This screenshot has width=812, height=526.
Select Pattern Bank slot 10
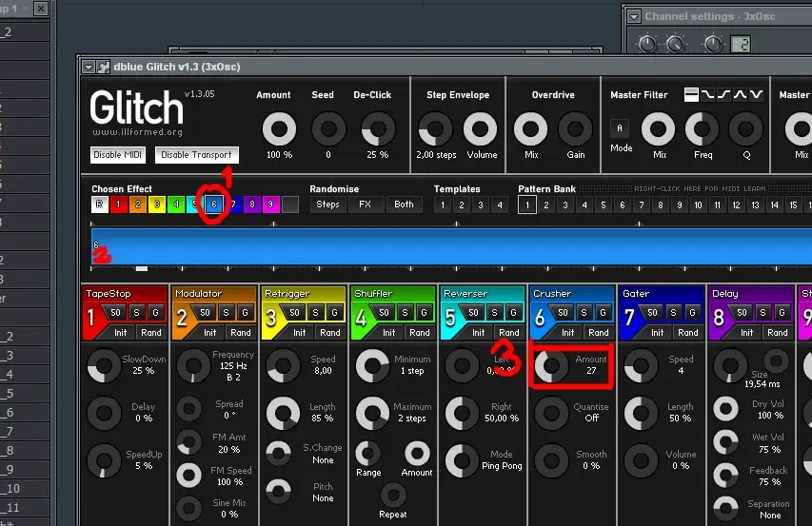(698, 205)
